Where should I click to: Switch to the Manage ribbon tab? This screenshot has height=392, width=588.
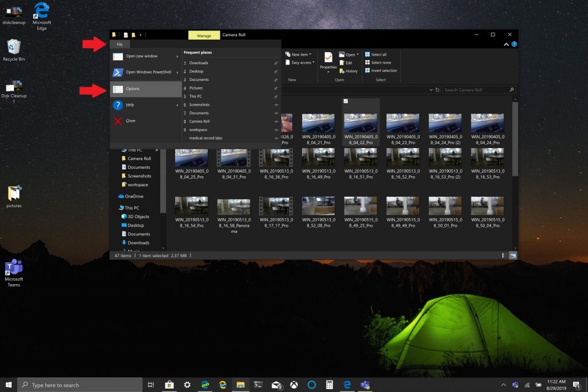coord(204,36)
